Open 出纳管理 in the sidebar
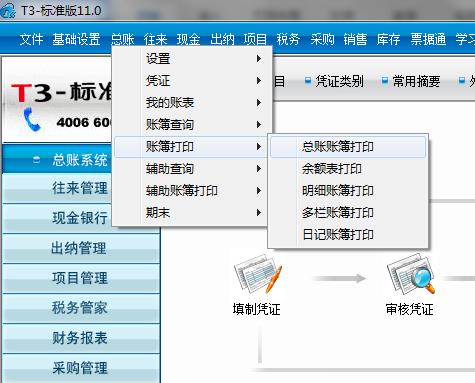This screenshot has height=383, width=475. 81,248
